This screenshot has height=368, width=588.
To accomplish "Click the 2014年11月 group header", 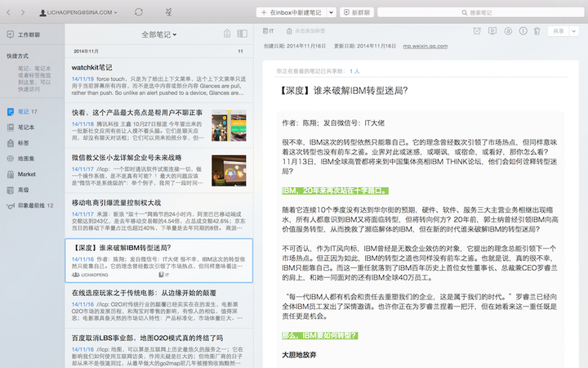I will coord(159,51).
